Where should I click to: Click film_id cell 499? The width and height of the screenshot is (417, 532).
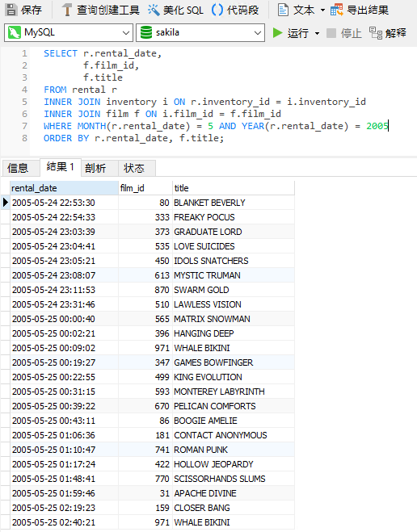[x=145, y=377]
